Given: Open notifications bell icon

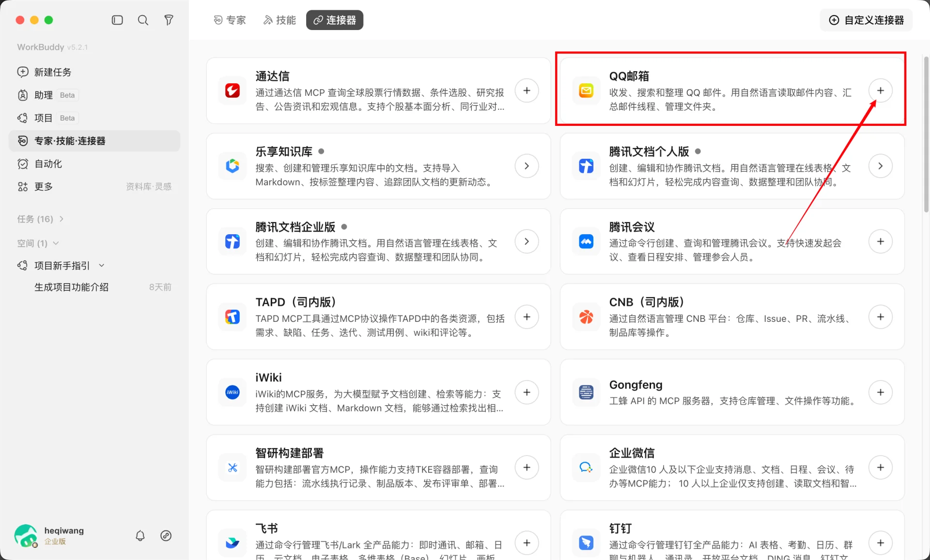Looking at the screenshot, I should [140, 535].
